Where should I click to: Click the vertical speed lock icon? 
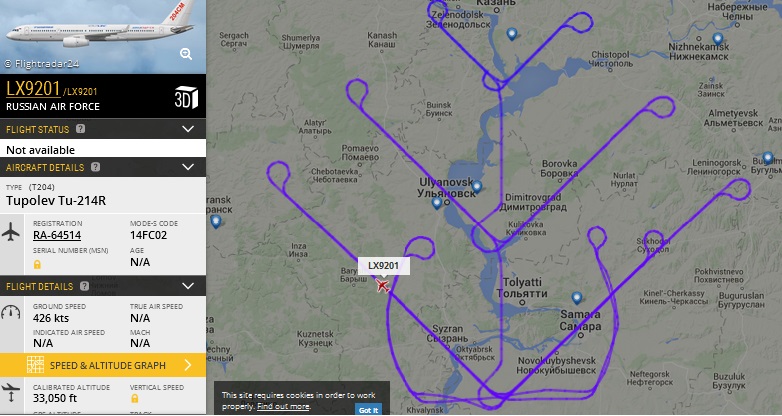pos(134,398)
